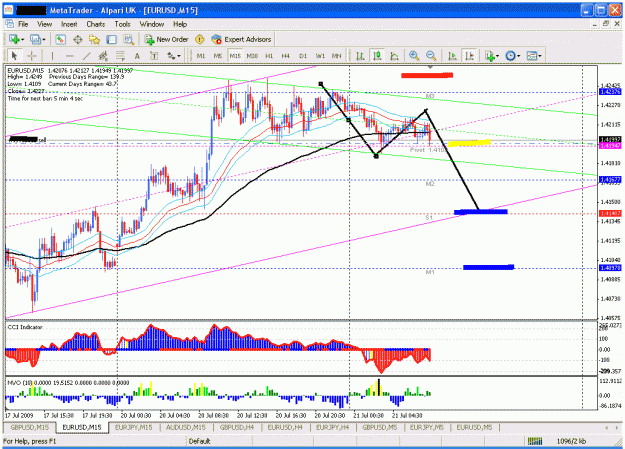Switch to the EURJPY,H4 chart tab
Image resolution: width=625 pixels, height=449 pixels.
[x=332, y=427]
